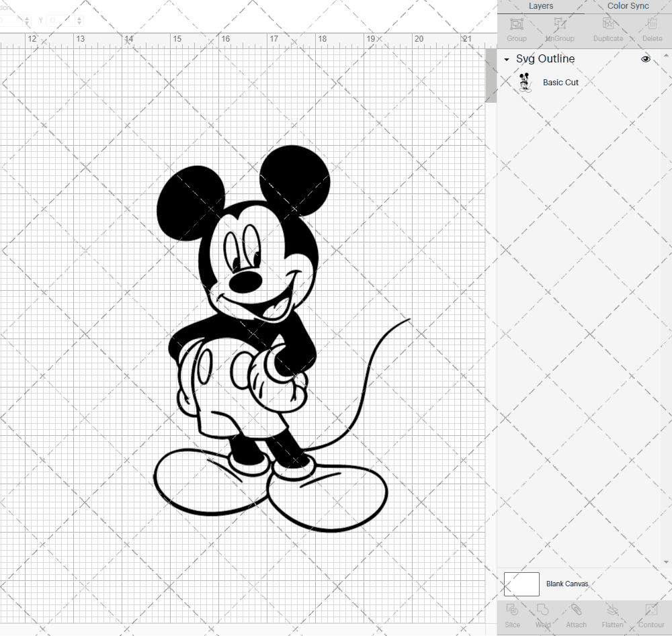Click the Y position input field

coord(61,21)
